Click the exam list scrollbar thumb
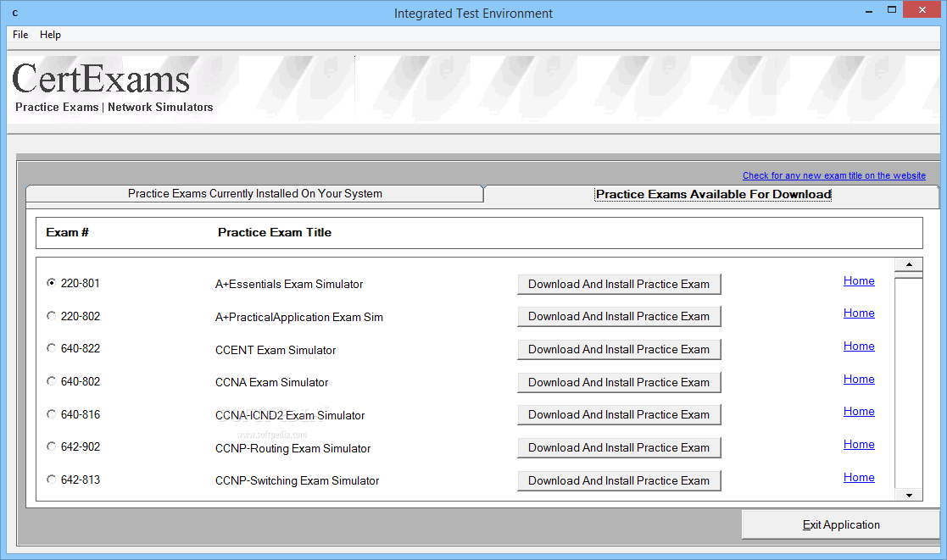 (908, 275)
